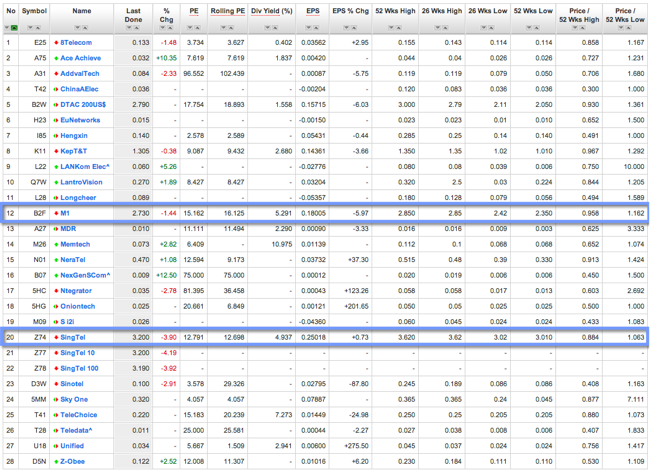Open the M1 stock link
Image resolution: width=650 pixels, height=472 pixels.
coord(65,213)
